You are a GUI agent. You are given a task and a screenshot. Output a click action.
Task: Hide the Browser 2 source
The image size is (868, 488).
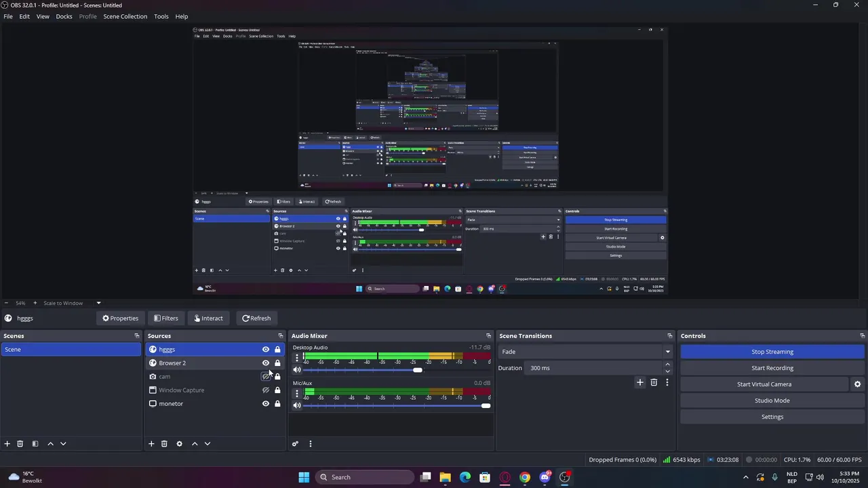(x=266, y=363)
